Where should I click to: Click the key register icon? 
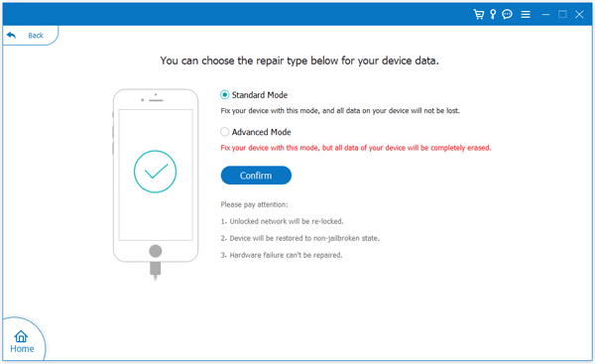coord(493,15)
